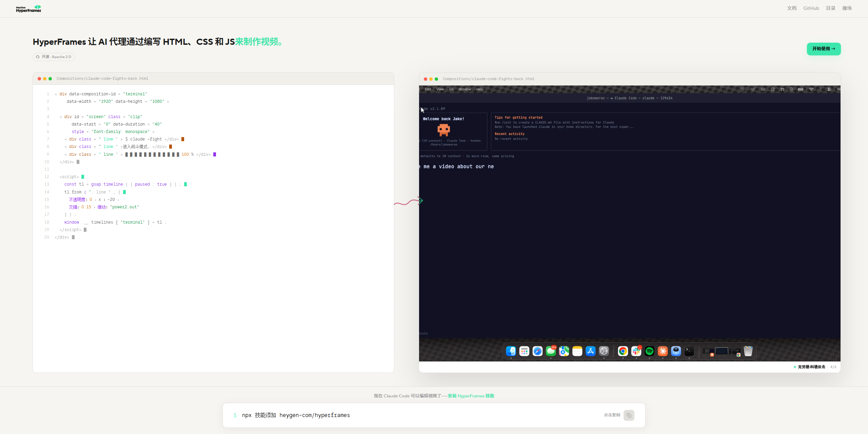Click the npx command text field
This screenshot has width=868, height=434.
(434, 415)
